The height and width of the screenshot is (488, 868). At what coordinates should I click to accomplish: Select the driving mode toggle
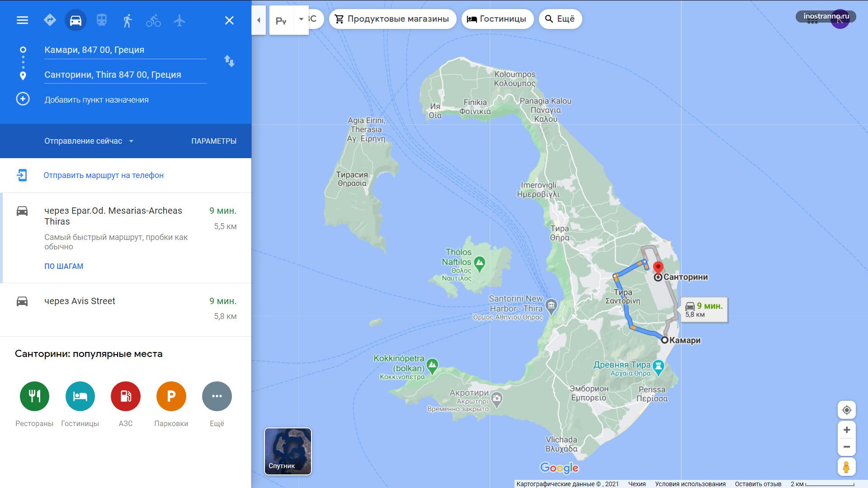click(75, 20)
